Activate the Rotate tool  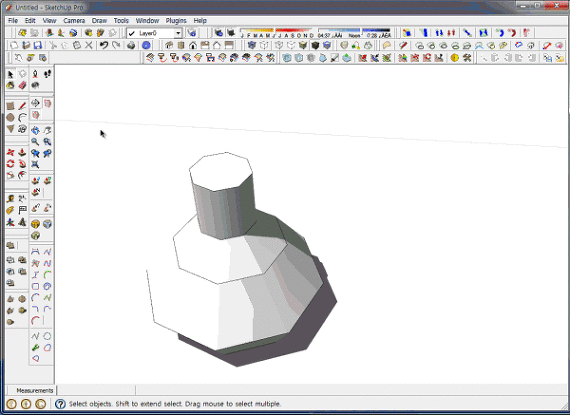pyautogui.click(x=10, y=164)
